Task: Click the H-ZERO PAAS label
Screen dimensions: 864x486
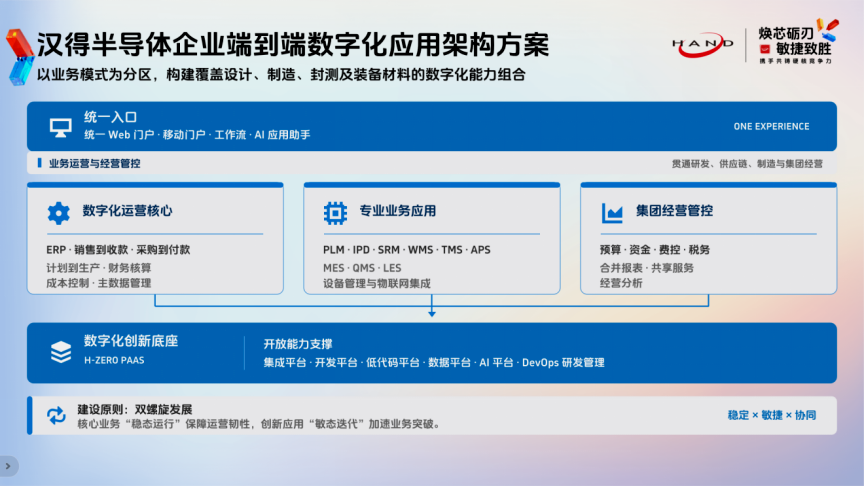Action: tap(114, 360)
